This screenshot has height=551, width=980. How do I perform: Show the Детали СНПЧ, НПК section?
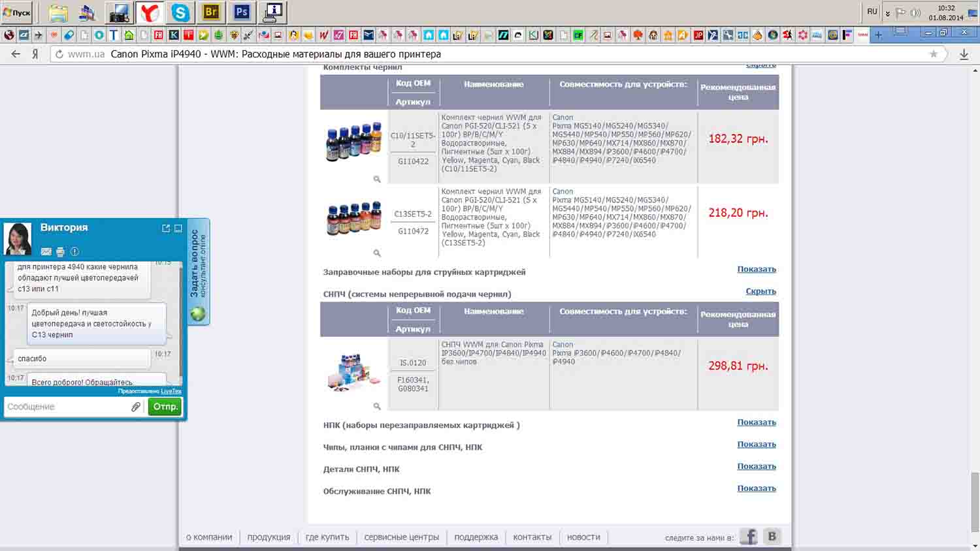click(x=757, y=466)
